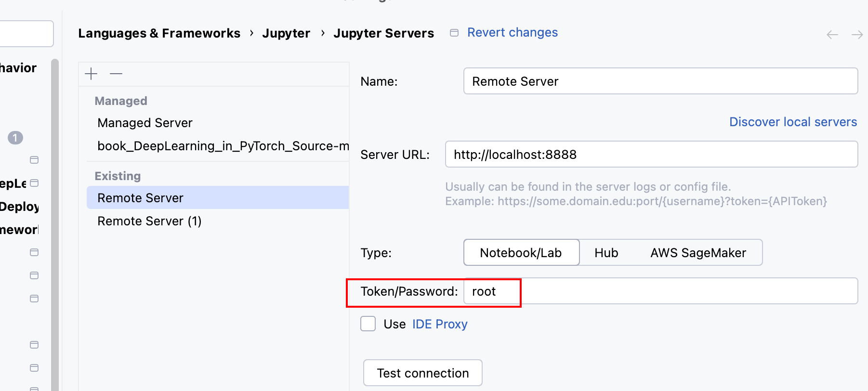Click Languages & Frameworks breadcrumb
This screenshot has width=868, height=391.
pyautogui.click(x=159, y=33)
